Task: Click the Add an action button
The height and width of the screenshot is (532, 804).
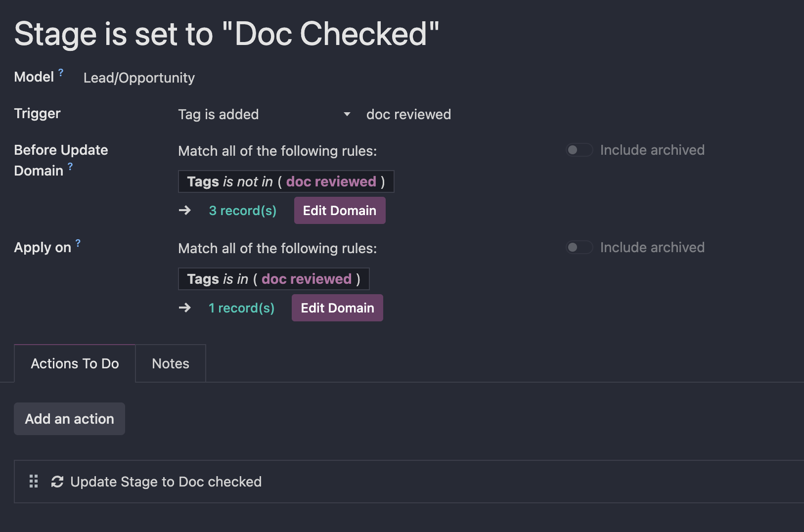Action: point(69,419)
